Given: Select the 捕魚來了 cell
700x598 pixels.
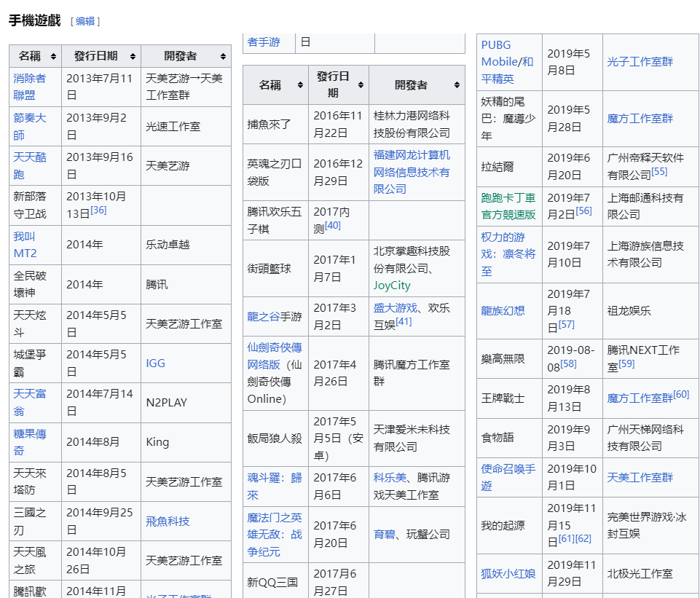Looking at the screenshot, I should (x=275, y=125).
